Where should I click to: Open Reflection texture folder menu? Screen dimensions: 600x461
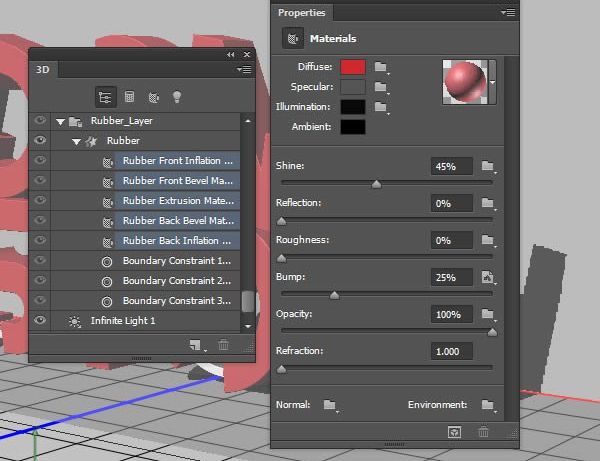(x=489, y=203)
